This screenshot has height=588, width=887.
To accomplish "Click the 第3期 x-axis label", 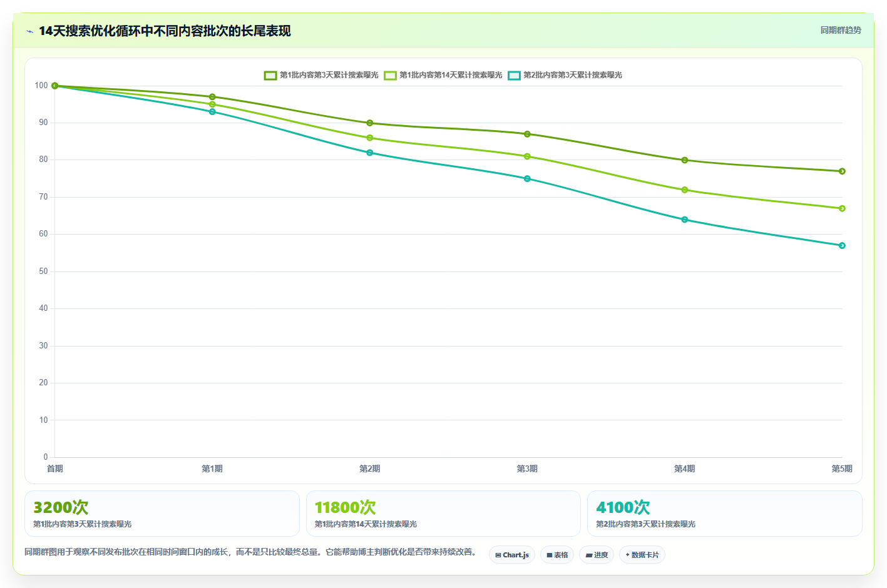I will (527, 469).
